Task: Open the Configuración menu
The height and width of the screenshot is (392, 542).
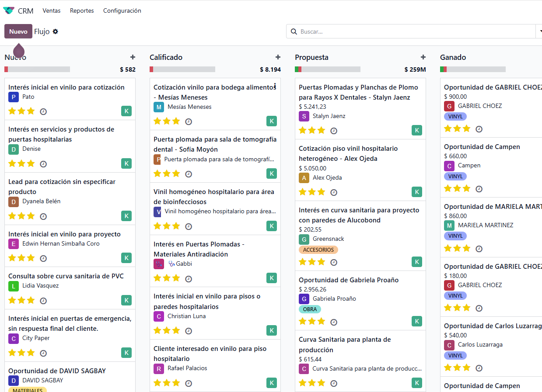Action: point(122,10)
